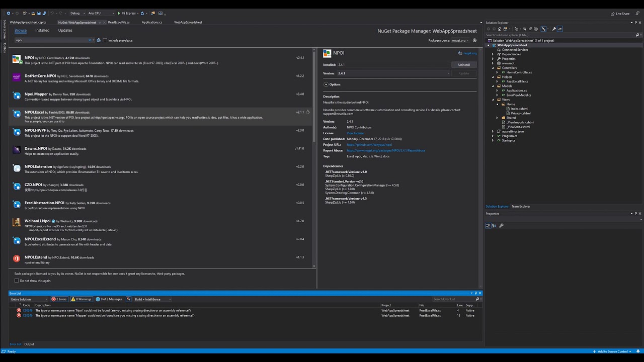The width and height of the screenshot is (644, 362).
Task: Open the View License link
Action: click(355, 133)
